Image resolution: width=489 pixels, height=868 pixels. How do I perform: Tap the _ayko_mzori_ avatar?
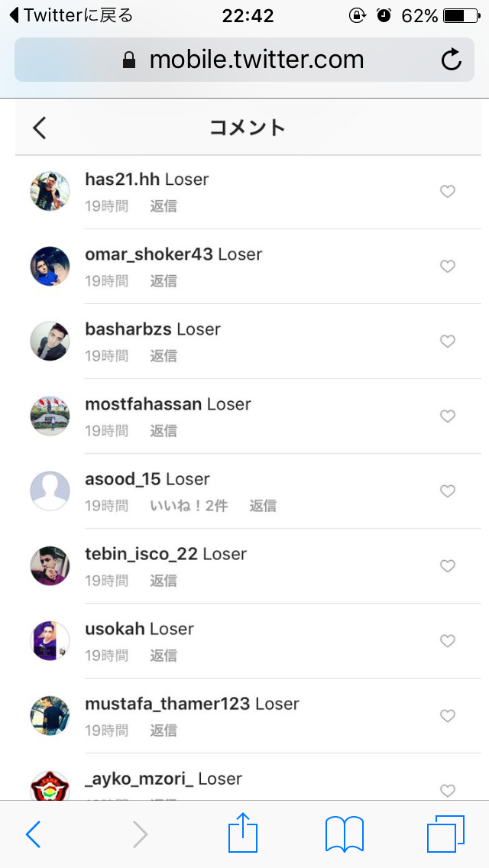(x=50, y=785)
